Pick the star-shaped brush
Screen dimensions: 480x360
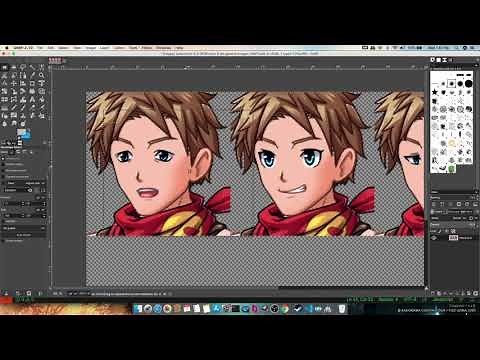pyautogui.click(x=435, y=92)
